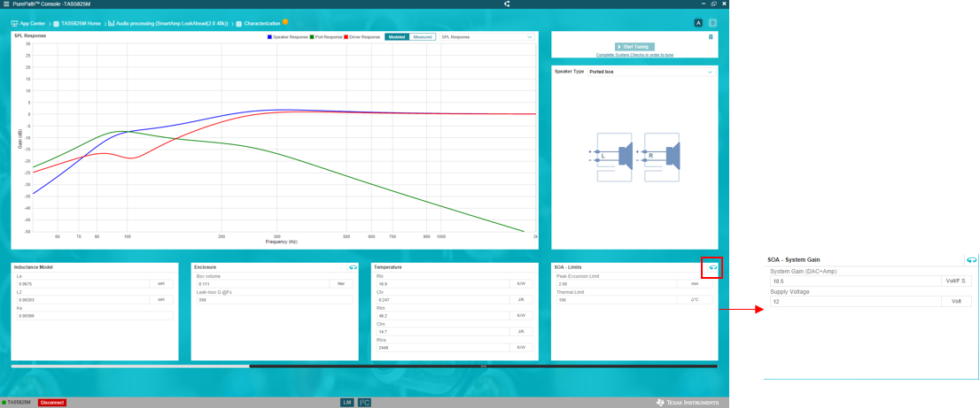
Task: Switch to configuration B
Action: 712,23
